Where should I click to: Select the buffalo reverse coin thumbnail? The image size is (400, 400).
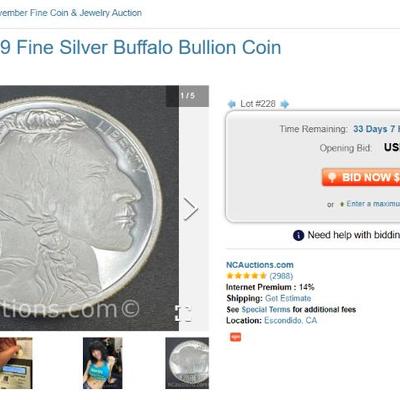(187, 363)
